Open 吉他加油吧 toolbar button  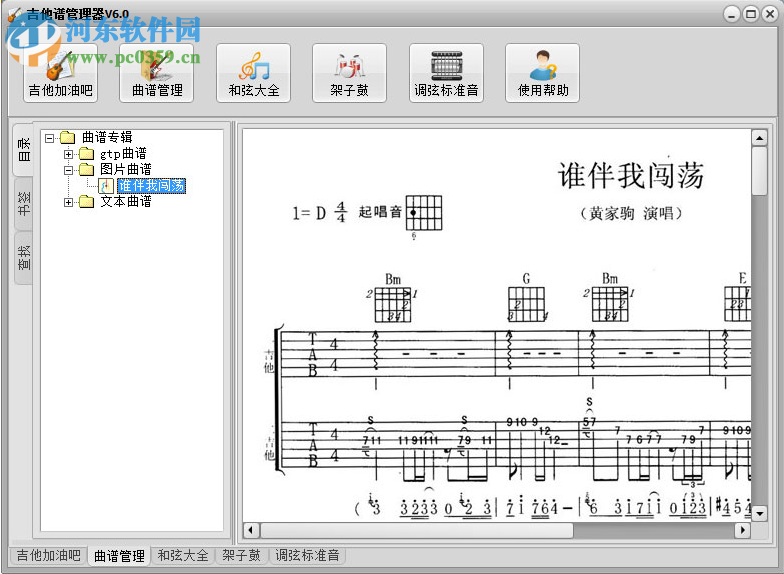pos(60,73)
